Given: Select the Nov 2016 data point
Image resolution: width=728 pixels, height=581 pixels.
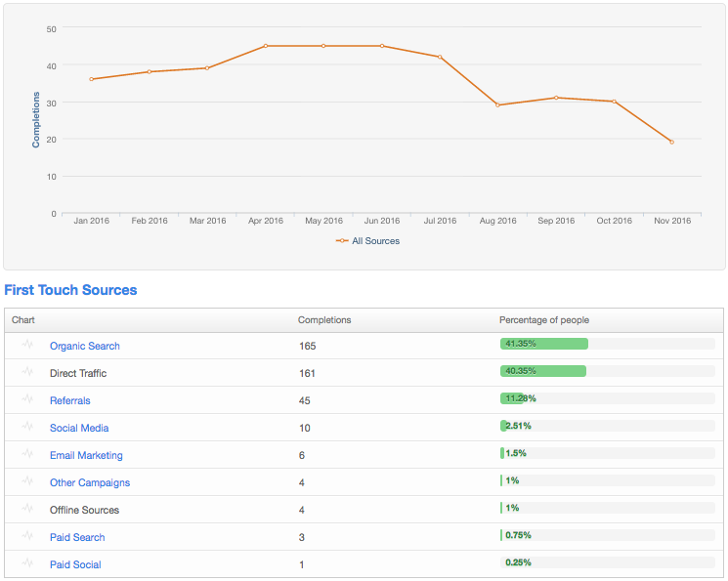Looking at the screenshot, I should (671, 143).
